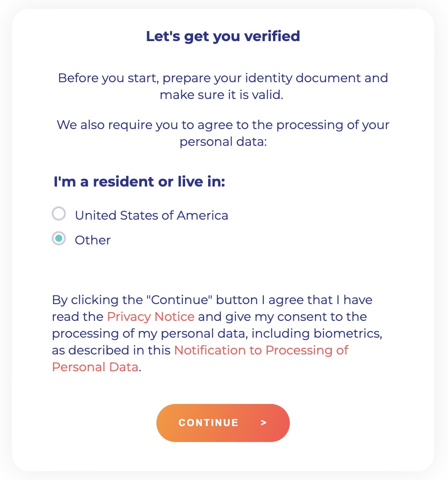Screen dimensions: 448x480
Task: Click the "as described in this" text
Action: pyautogui.click(x=111, y=350)
